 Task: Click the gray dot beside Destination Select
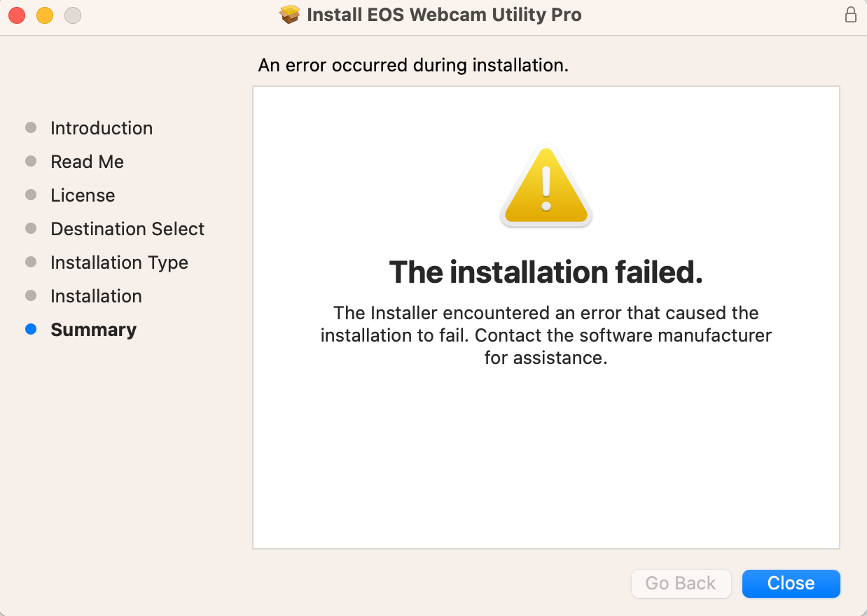[x=31, y=228]
